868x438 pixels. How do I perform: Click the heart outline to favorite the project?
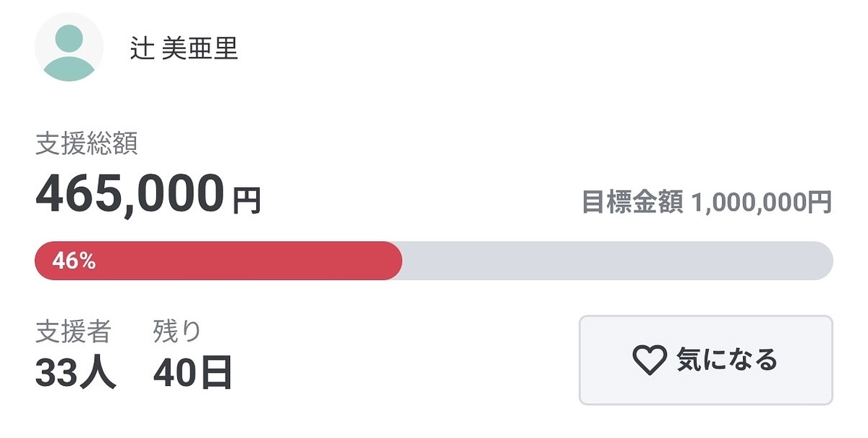(649, 358)
